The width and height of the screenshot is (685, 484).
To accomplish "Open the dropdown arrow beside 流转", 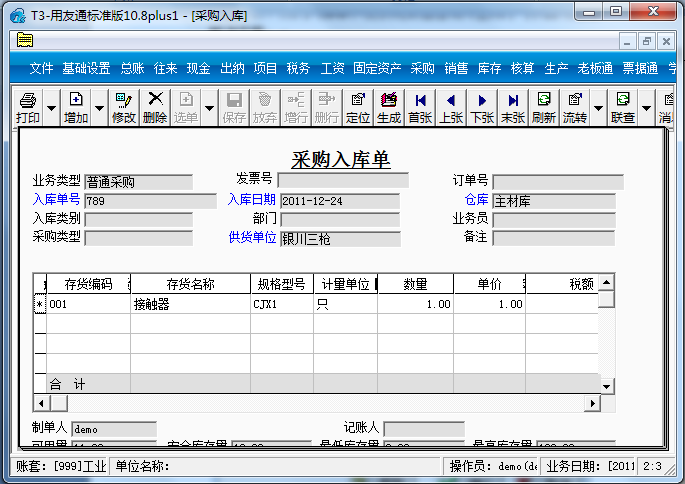I will [599, 108].
